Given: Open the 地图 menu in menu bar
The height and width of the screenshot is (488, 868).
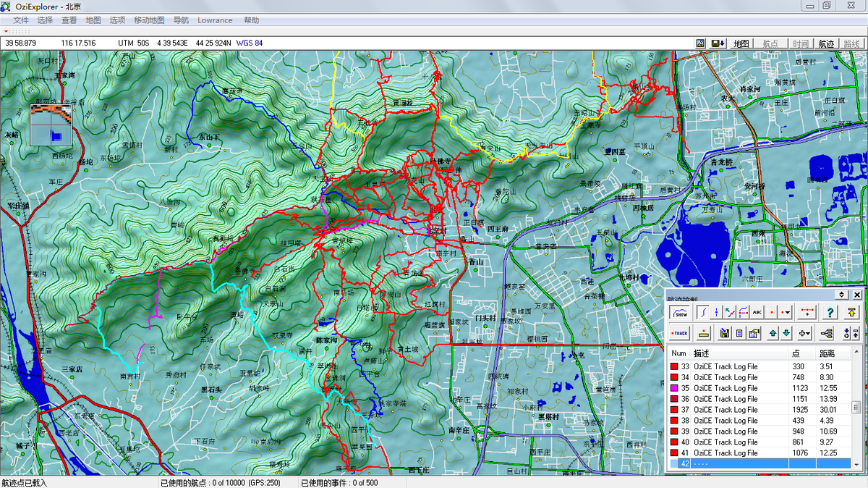Looking at the screenshot, I should [x=93, y=20].
